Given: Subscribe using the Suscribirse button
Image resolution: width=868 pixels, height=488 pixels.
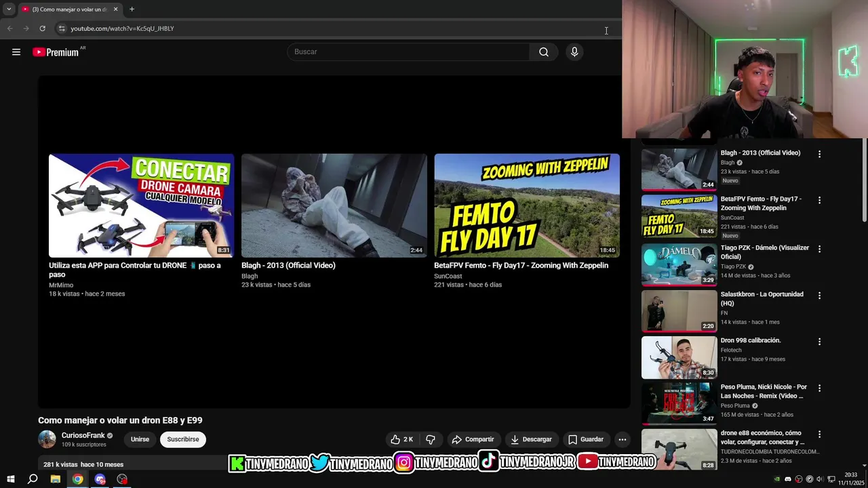Looking at the screenshot, I should pos(183,439).
